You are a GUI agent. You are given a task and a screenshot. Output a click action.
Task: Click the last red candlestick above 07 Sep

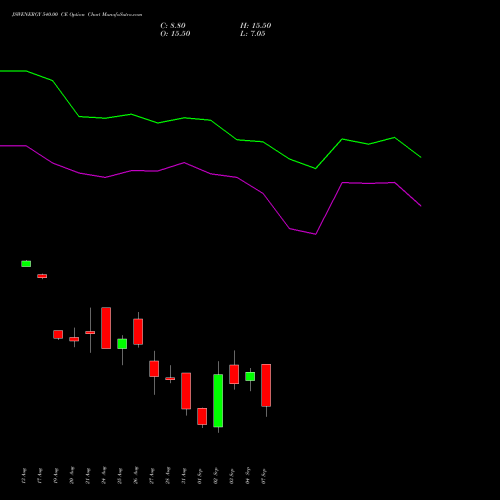click(266, 385)
